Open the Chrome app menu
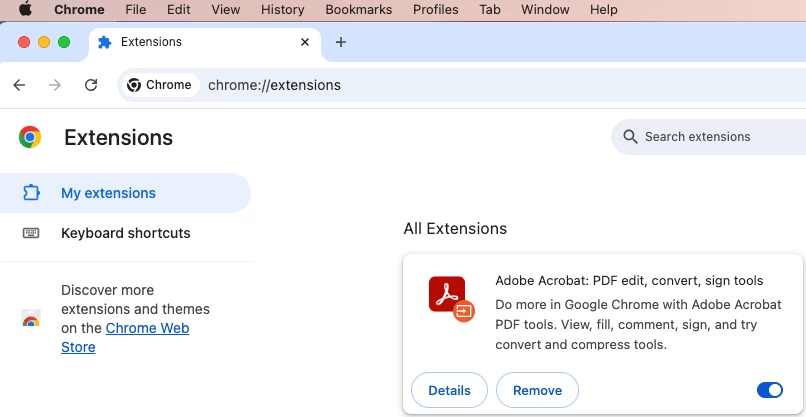Image resolution: width=806 pixels, height=417 pixels. 79,9
